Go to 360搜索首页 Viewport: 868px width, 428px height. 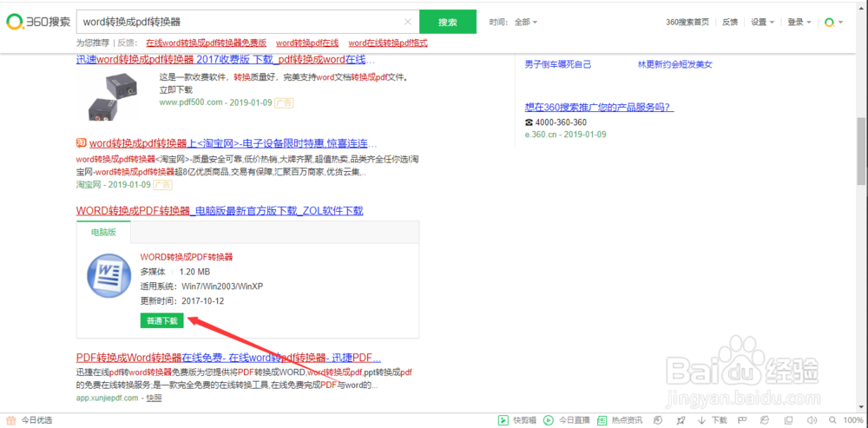687,23
